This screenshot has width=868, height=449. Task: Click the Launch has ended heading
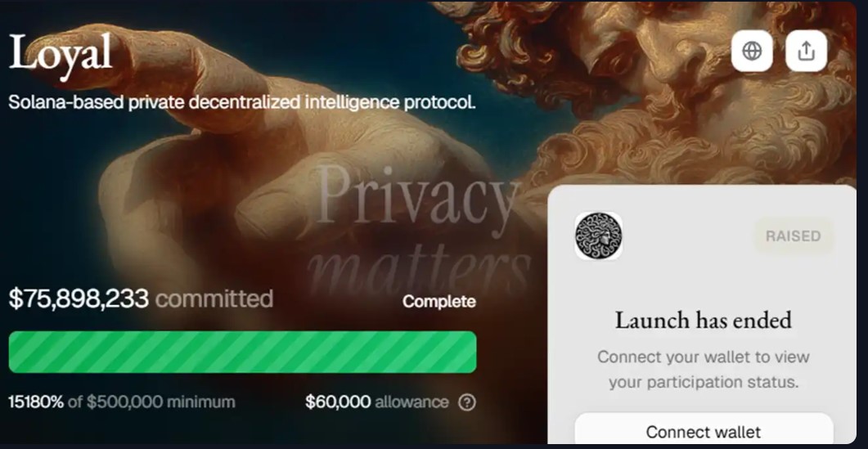click(704, 320)
